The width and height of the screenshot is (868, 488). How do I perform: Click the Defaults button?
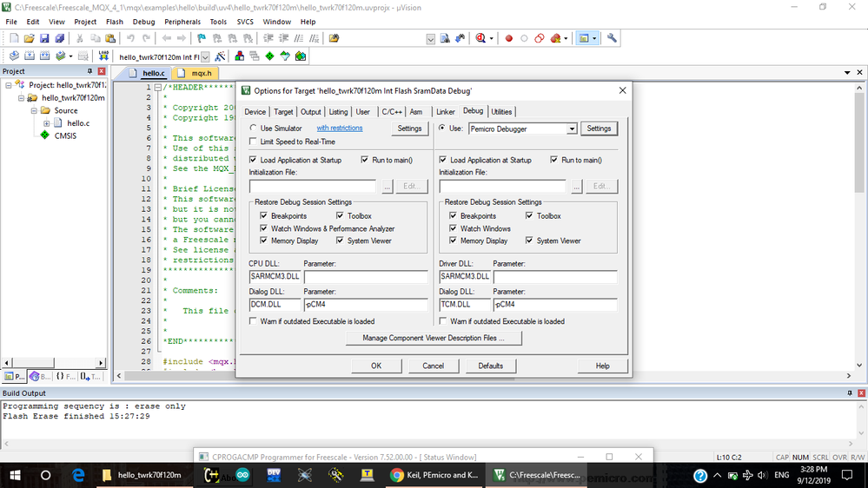coord(490,366)
